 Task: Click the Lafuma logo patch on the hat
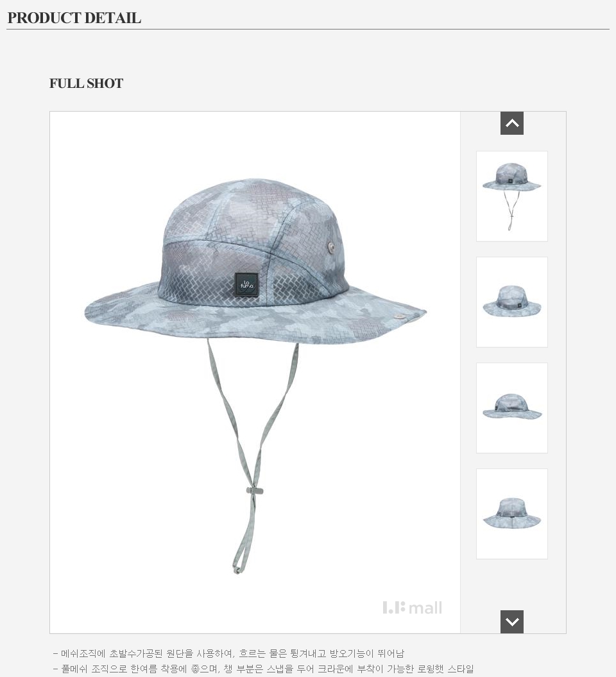[246, 284]
